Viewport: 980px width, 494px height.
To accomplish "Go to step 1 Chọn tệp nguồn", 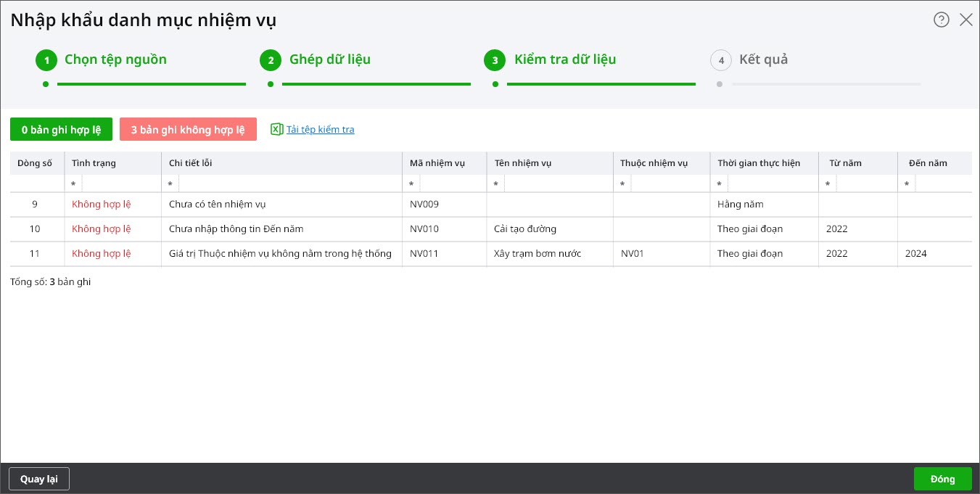I will point(115,59).
